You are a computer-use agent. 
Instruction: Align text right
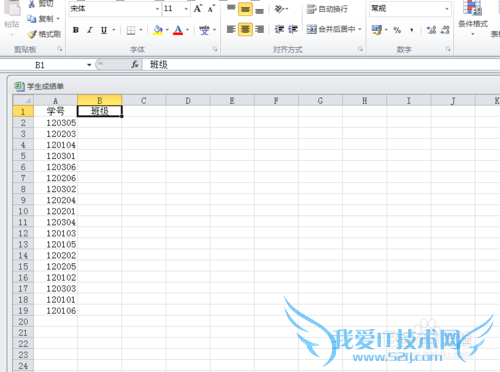pos(259,29)
